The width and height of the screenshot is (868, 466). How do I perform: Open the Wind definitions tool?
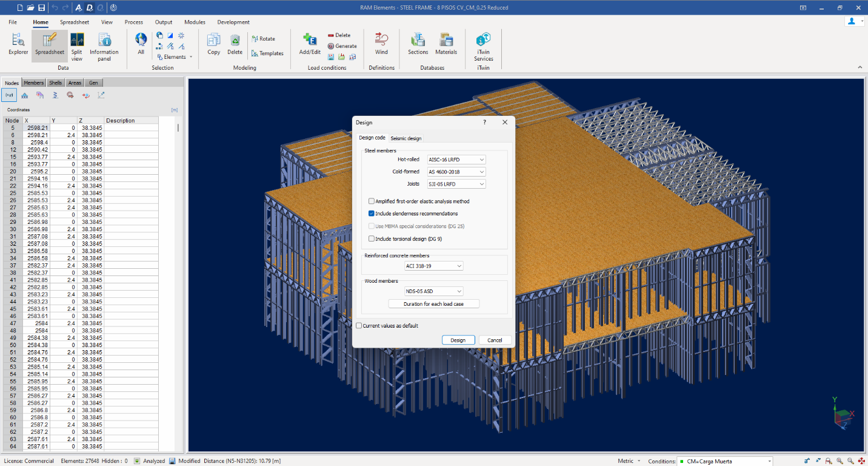[x=381, y=44]
